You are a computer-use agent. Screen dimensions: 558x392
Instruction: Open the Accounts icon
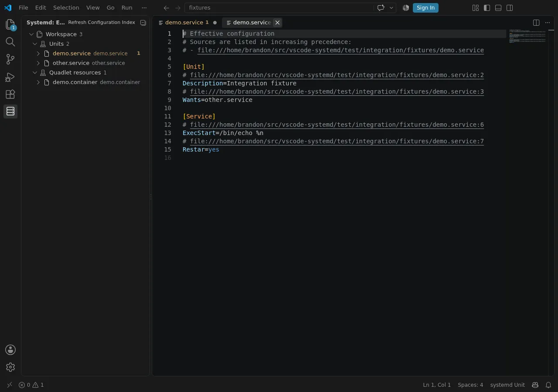tap(10, 350)
